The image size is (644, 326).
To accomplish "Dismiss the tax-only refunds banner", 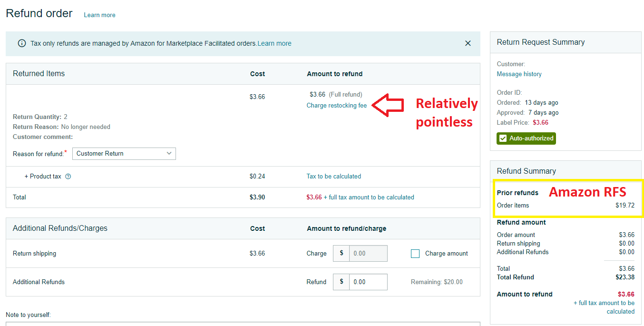I will [468, 43].
